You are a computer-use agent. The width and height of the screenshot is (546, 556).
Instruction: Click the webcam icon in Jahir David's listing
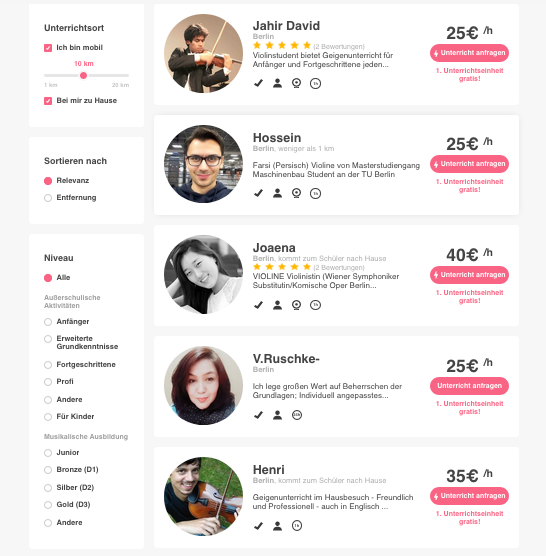tap(296, 83)
